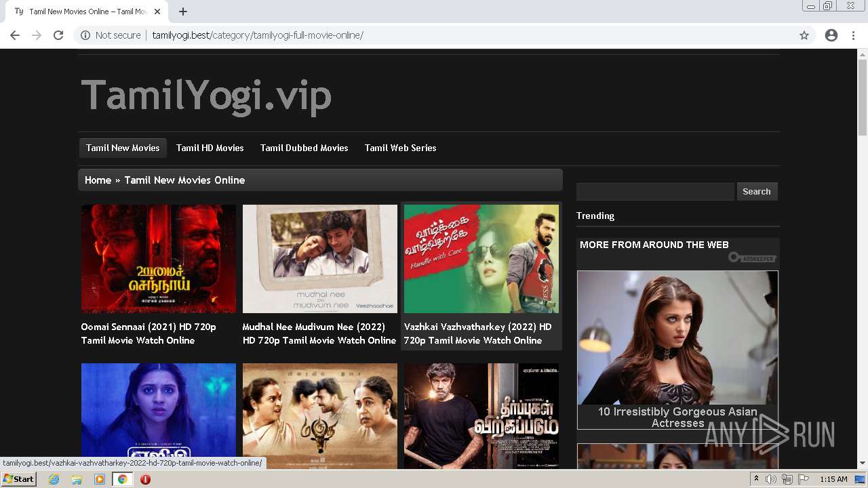Open the Chrome three-dot menu
This screenshot has height=488, width=868.
click(853, 35)
